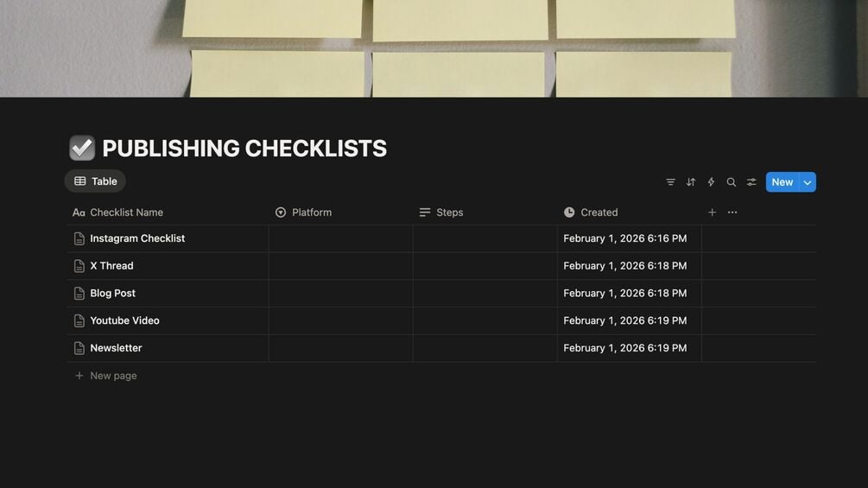This screenshot has width=868, height=488.
Task: Click the Newsletter row's Platform cell
Action: click(x=340, y=348)
